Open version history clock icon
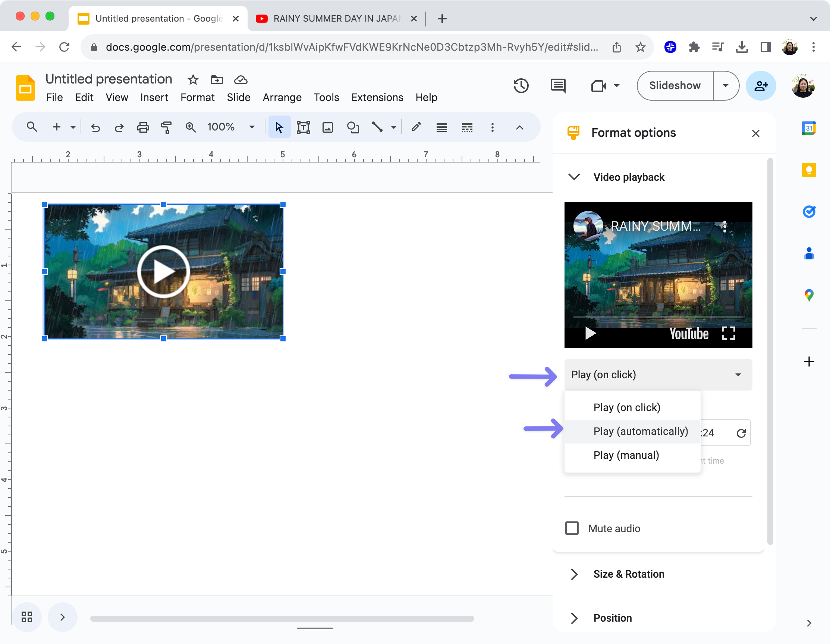Image resolution: width=830 pixels, height=644 pixels. [521, 85]
